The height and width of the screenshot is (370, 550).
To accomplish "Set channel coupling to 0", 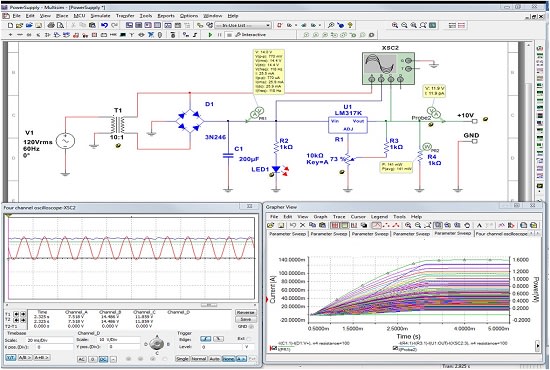I will 93,359.
